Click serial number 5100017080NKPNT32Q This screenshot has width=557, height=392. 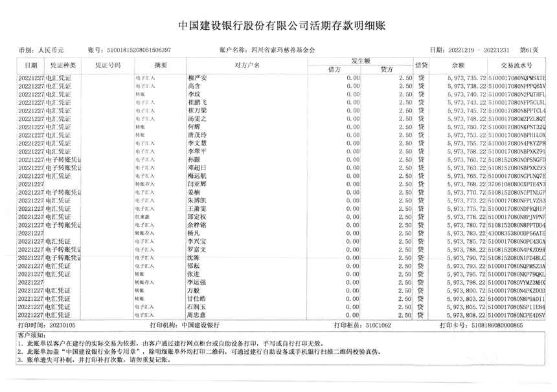point(516,127)
